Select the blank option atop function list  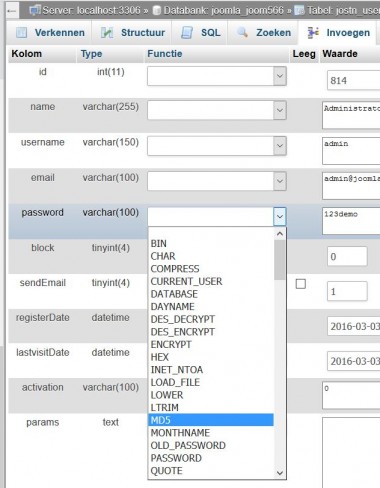pyautogui.click(x=211, y=232)
